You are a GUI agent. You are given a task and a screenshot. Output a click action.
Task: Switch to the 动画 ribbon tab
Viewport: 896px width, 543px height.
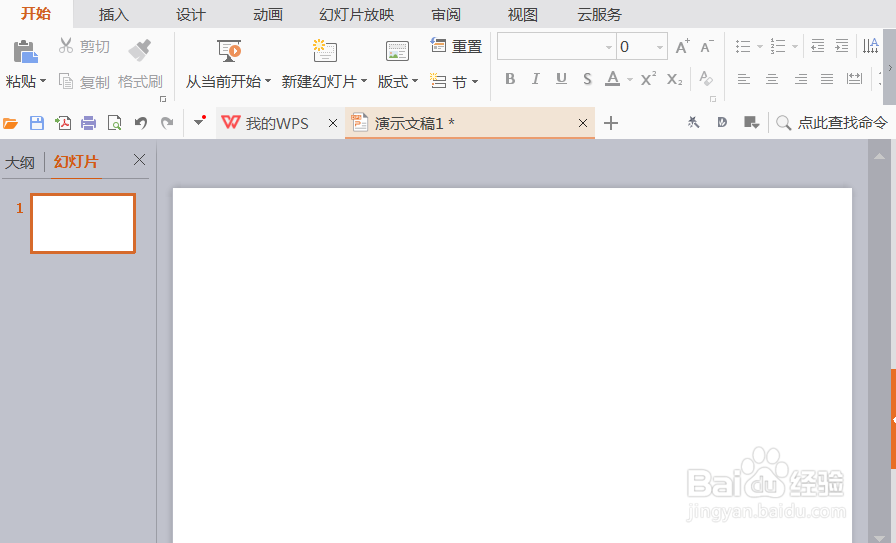point(268,14)
